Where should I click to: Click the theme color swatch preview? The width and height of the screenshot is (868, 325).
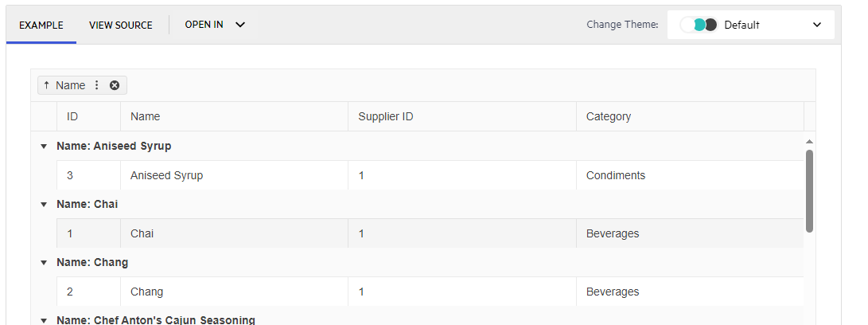pyautogui.click(x=699, y=25)
